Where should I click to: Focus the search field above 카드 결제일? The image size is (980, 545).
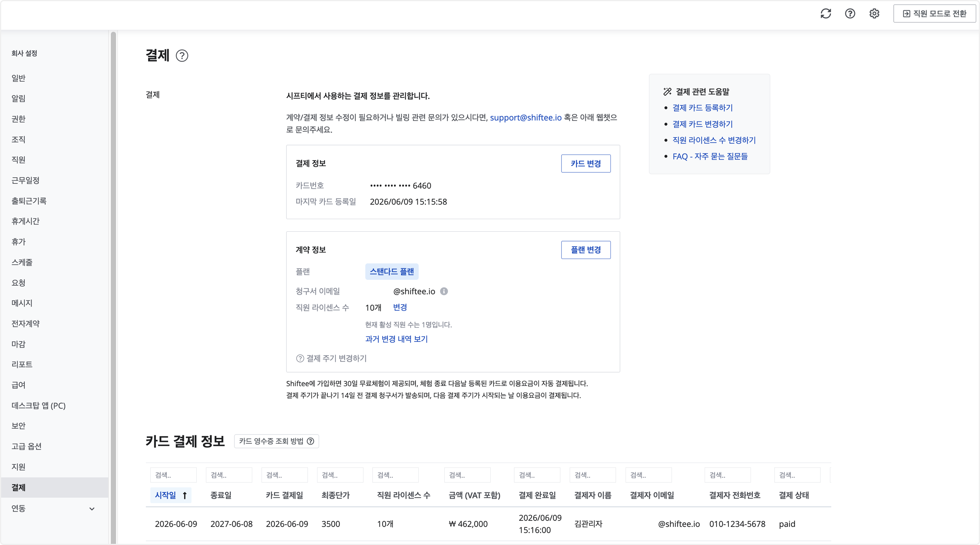click(285, 475)
